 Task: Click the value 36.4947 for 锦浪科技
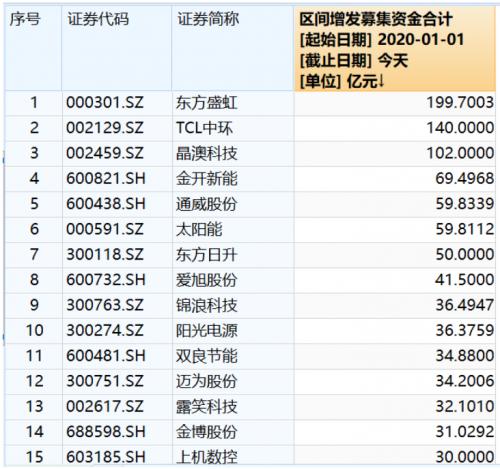point(465,305)
